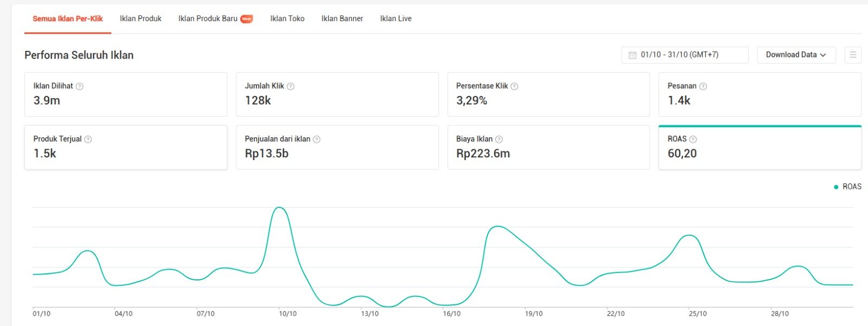Expand the Download Data dropdown
This screenshot has width=868, height=326.
coord(796,55)
